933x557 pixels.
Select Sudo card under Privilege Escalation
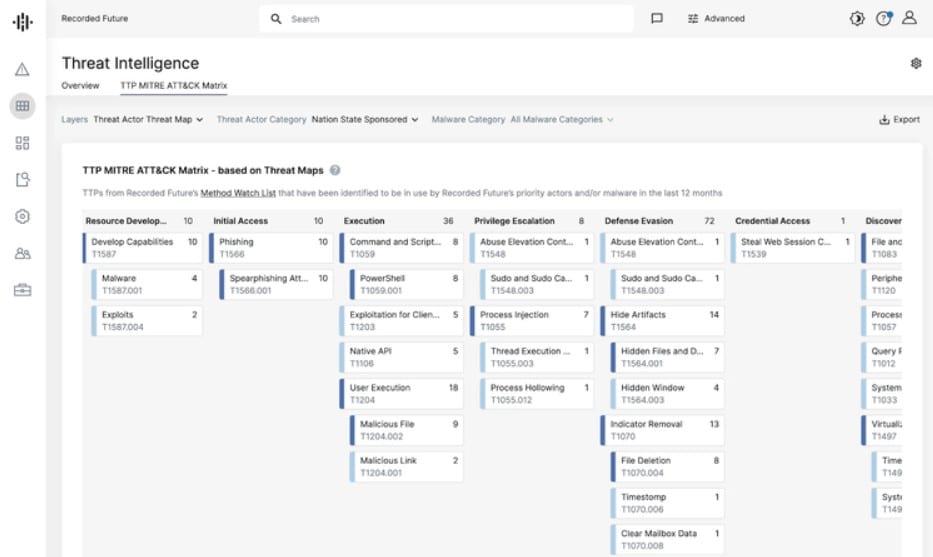pos(537,284)
